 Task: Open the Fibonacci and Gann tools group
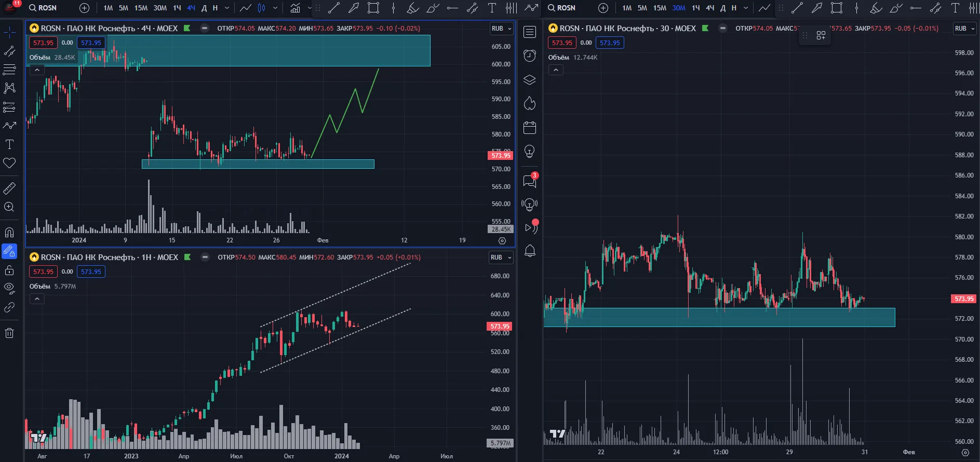[9, 69]
